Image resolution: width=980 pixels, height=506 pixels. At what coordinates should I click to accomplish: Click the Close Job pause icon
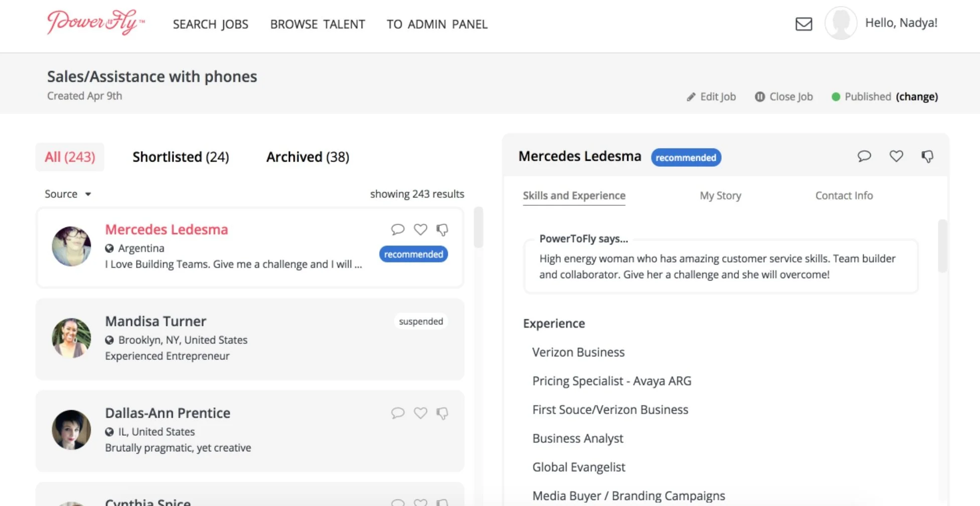tap(760, 97)
